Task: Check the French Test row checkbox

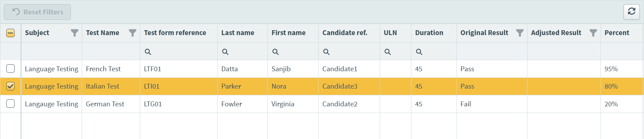Action: pyautogui.click(x=10, y=68)
